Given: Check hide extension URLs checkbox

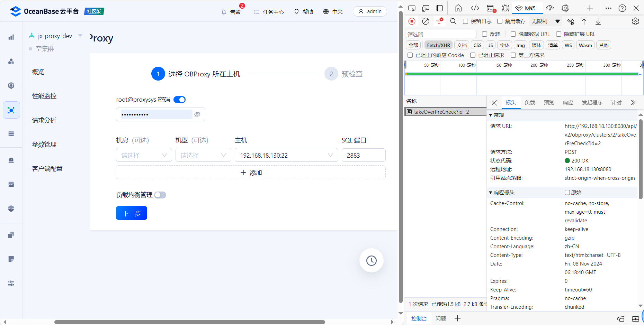Looking at the screenshot, I should tap(559, 34).
